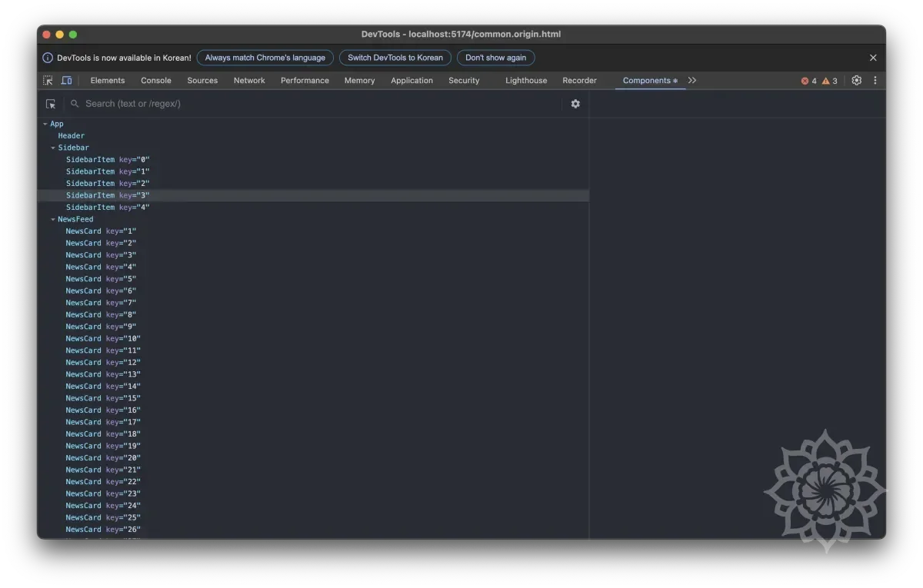Open the three-dot DevTools menu
The height and width of the screenshot is (588, 923).
(x=875, y=81)
